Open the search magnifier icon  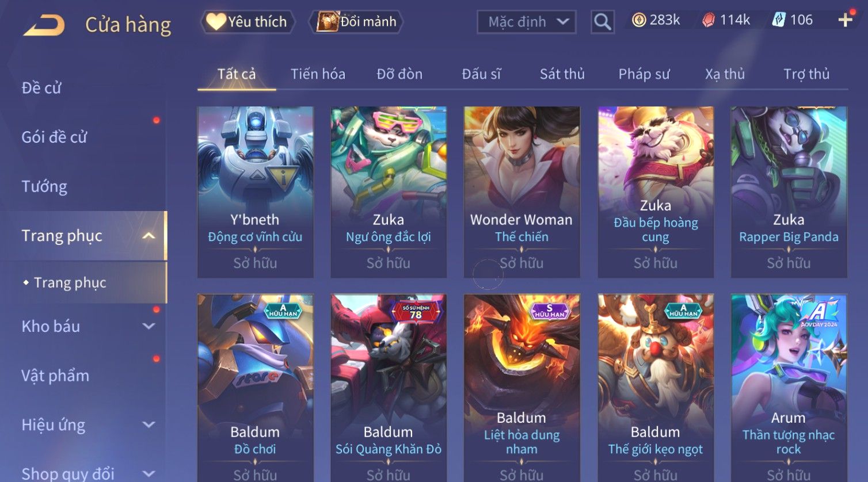(x=602, y=22)
